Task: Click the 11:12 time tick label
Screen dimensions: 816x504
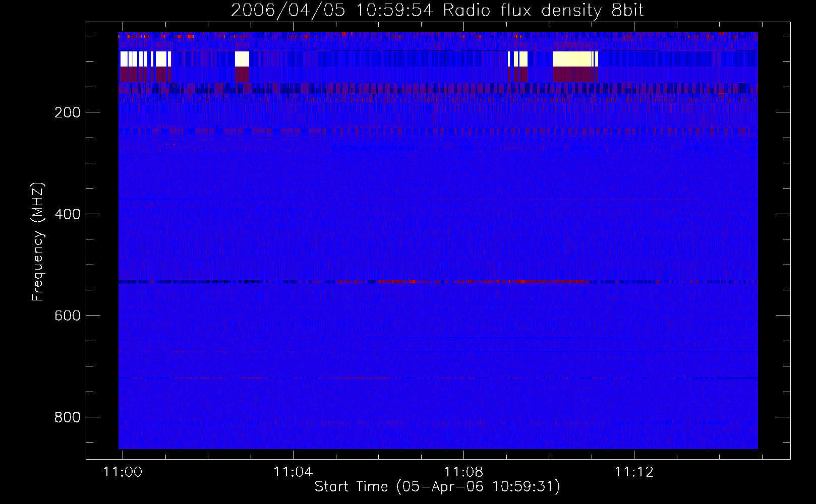Action: (x=634, y=472)
